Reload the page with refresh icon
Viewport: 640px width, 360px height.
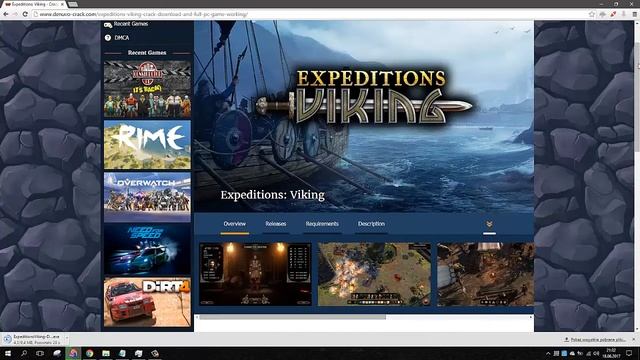click(25, 14)
